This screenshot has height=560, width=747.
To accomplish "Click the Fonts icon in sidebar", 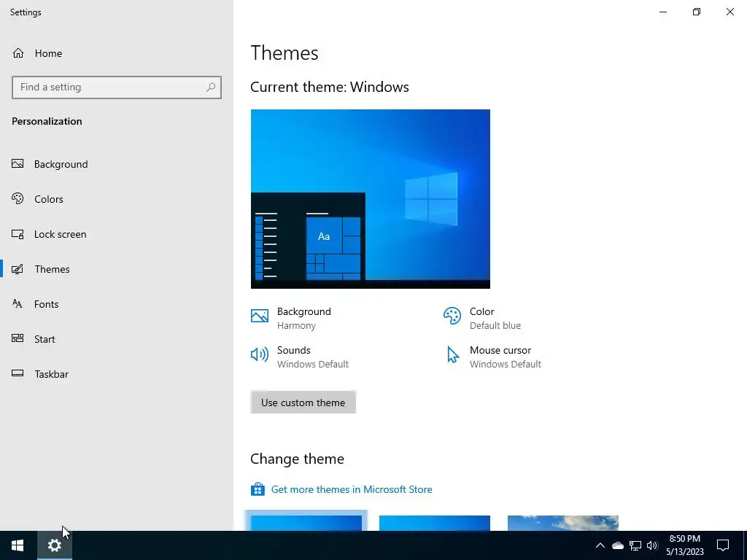I will coord(18,304).
